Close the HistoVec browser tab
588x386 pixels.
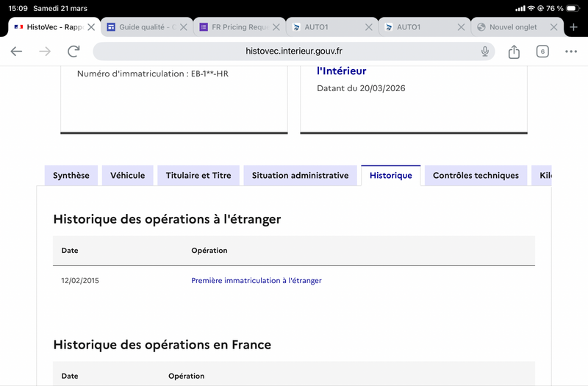[91, 27]
